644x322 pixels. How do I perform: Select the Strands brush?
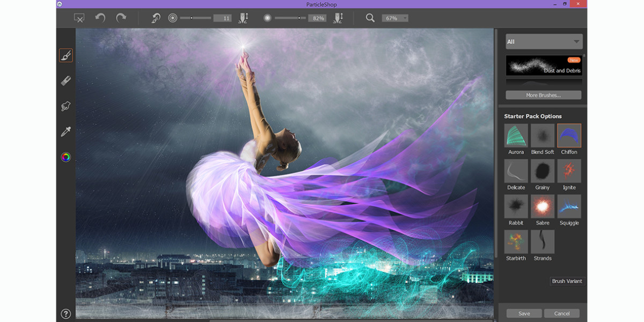coord(543,242)
